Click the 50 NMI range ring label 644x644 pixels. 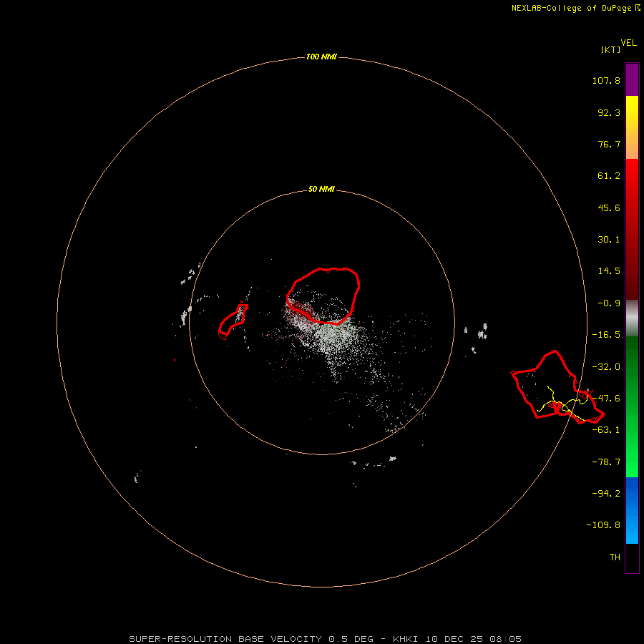[321, 190]
